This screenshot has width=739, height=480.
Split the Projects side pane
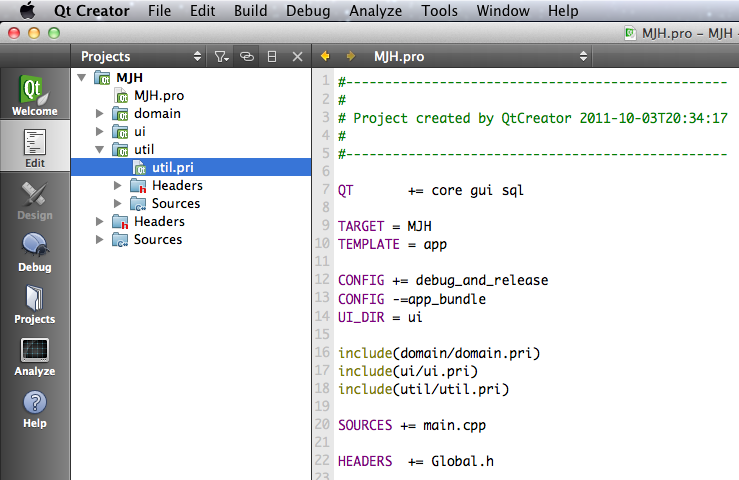(x=272, y=57)
